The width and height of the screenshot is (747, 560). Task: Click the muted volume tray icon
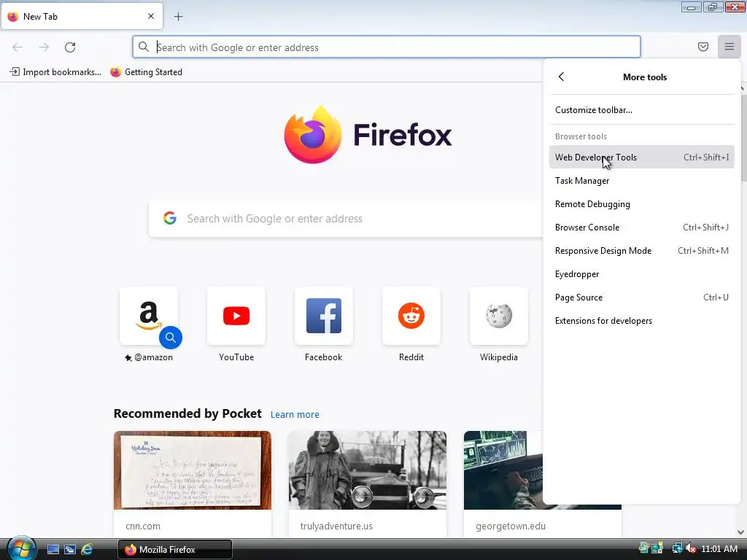pos(690,548)
